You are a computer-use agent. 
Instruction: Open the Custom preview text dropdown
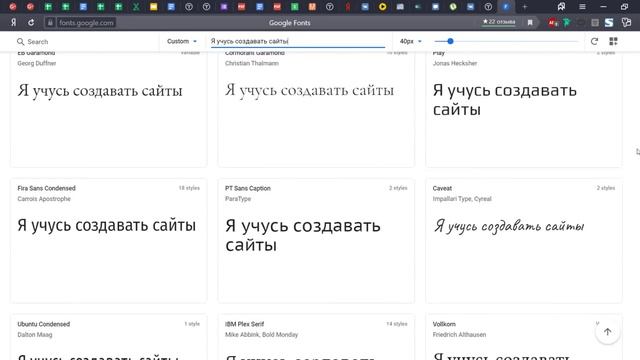pos(182,41)
